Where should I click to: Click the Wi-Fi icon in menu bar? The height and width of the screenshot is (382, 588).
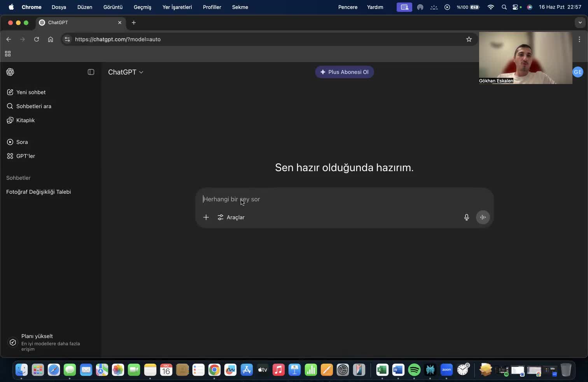coord(491,7)
